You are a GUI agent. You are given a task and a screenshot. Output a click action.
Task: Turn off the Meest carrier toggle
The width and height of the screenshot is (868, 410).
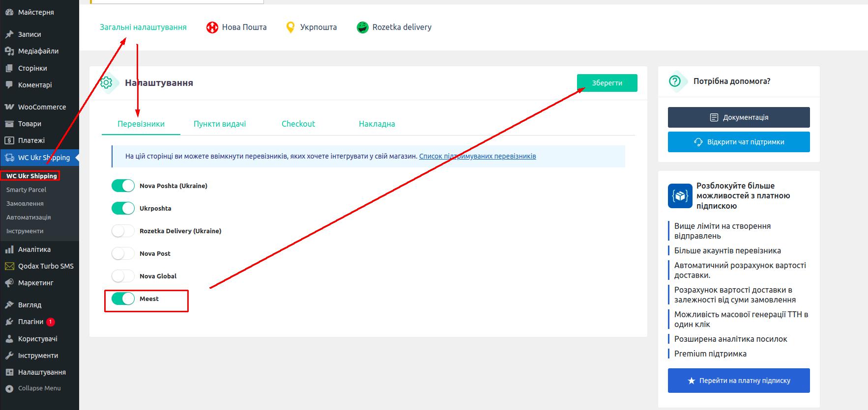tap(123, 299)
